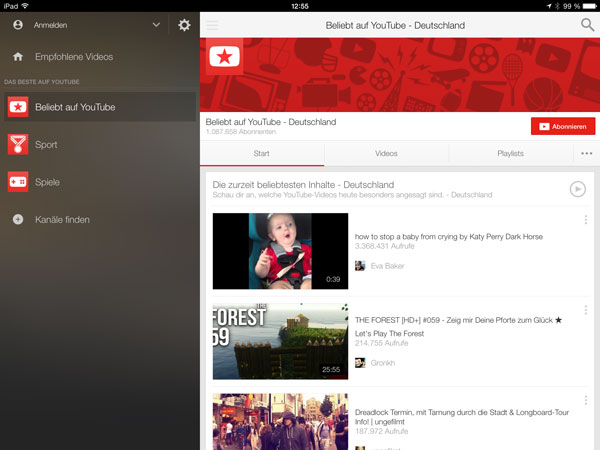This screenshot has width=600, height=450.
Task: Go to Empfohlene Videos
Action: pyautogui.click(x=74, y=57)
